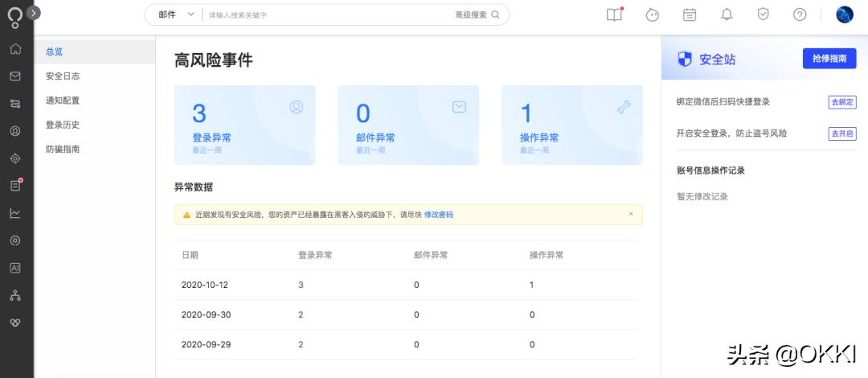Click the heart-shaped icon at sidebar bottom
The image size is (868, 378).
15,323
